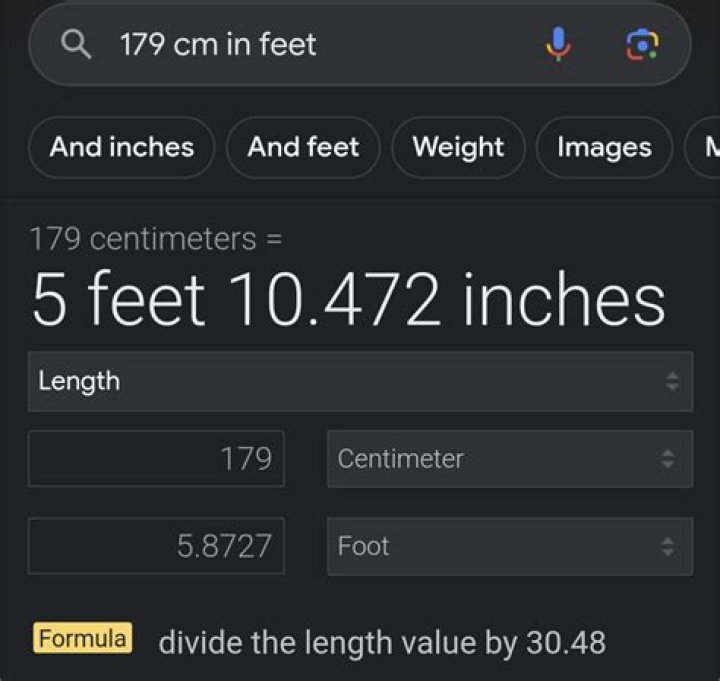
Task: Click the "5 feet 10.472 inches" result
Action: click(x=348, y=300)
